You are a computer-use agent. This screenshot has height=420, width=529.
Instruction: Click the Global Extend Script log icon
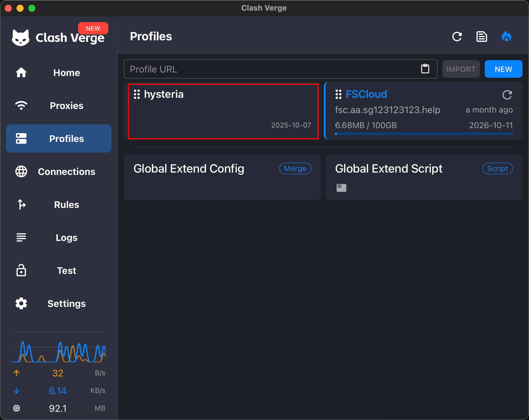341,188
